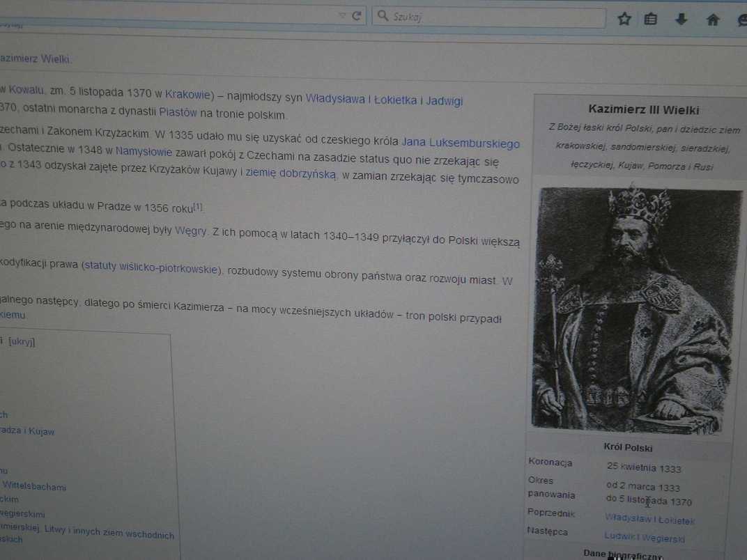Bookmark this page with the star icon
The height and width of the screenshot is (560, 747).
(x=624, y=19)
